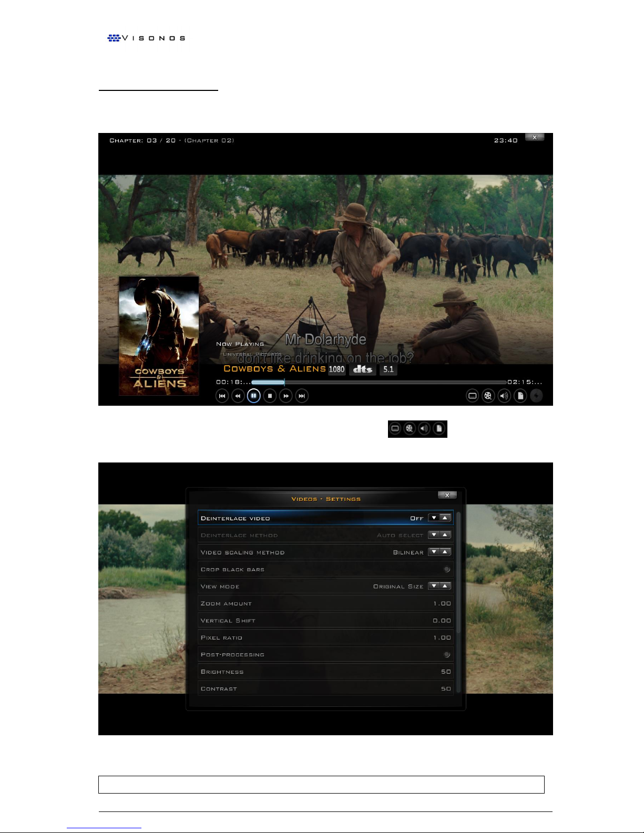Click the chapter 03 / 20 indicator
This screenshot has height=833, width=644.
[172, 140]
